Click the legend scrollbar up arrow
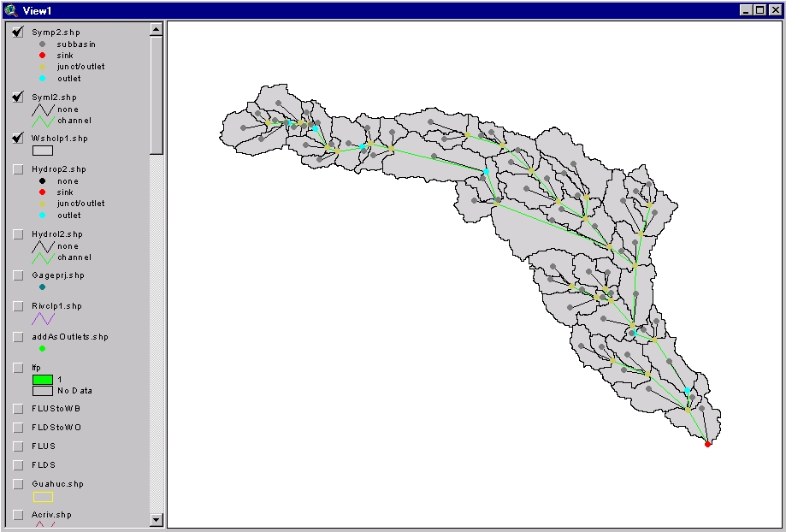The height and width of the screenshot is (532, 786). 157,29
